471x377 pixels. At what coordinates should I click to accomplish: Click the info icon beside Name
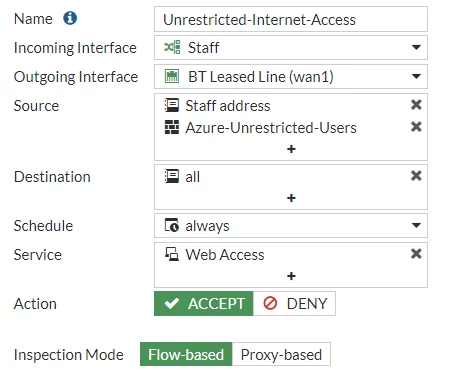click(70, 18)
